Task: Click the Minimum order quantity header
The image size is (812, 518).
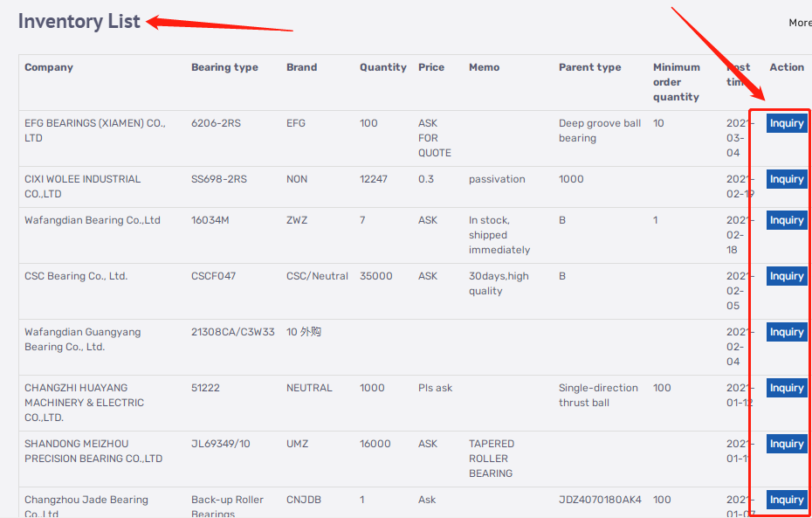Action: (x=677, y=82)
